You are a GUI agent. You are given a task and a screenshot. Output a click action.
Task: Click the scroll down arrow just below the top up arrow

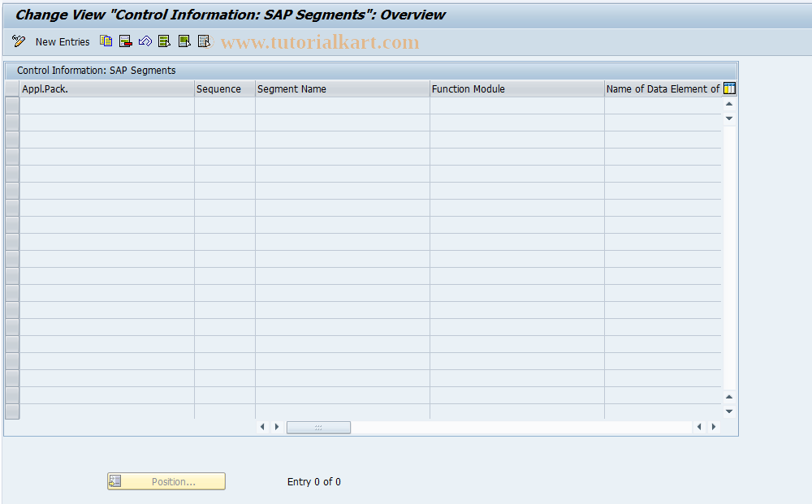point(729,118)
